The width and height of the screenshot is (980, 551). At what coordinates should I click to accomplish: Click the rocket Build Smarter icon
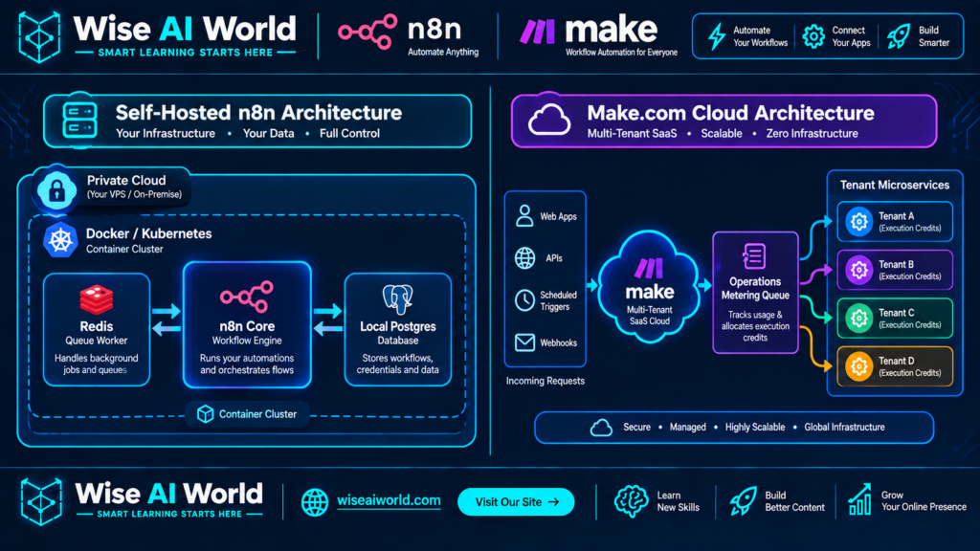click(x=899, y=36)
